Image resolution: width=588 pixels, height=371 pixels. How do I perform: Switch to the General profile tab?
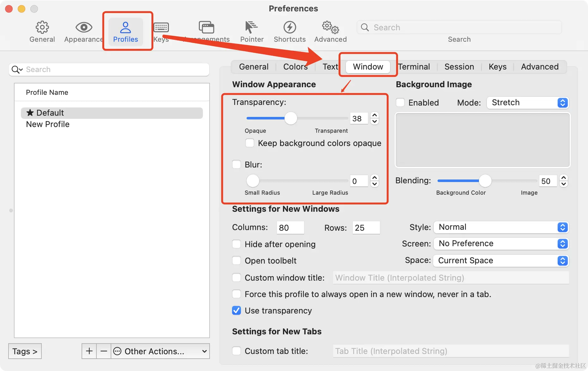[x=254, y=67]
